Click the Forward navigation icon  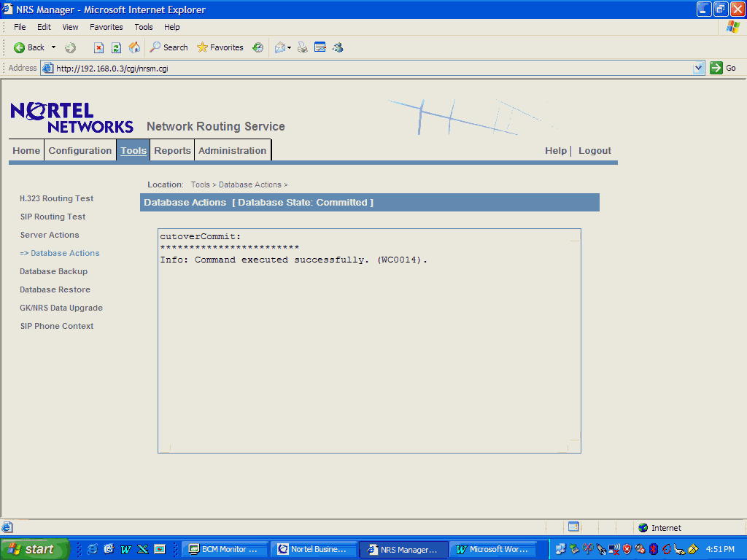[x=71, y=47]
